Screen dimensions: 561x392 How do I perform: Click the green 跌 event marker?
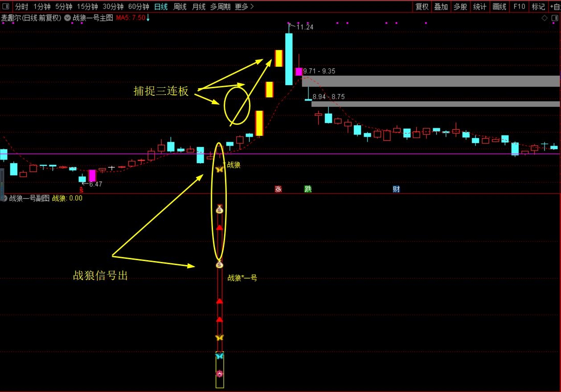[308, 189]
